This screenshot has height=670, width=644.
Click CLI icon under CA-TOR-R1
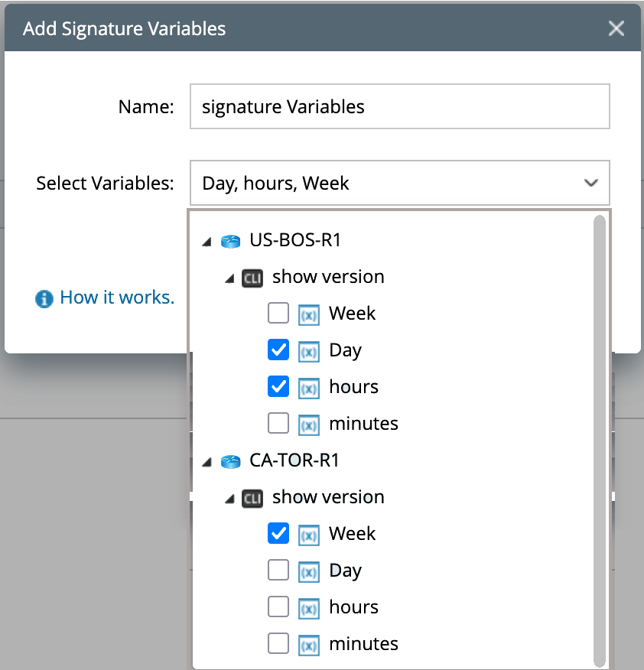pos(252,498)
